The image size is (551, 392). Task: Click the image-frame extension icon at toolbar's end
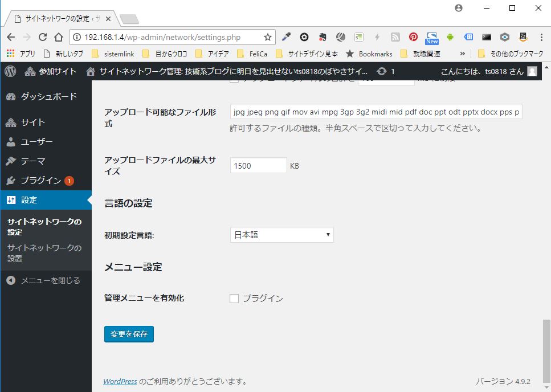pos(523,37)
